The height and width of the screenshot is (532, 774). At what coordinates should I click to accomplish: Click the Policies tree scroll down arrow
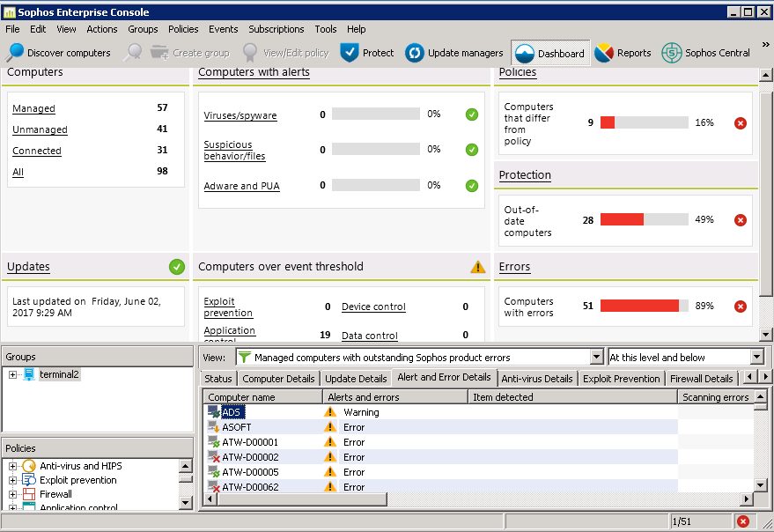(x=186, y=503)
